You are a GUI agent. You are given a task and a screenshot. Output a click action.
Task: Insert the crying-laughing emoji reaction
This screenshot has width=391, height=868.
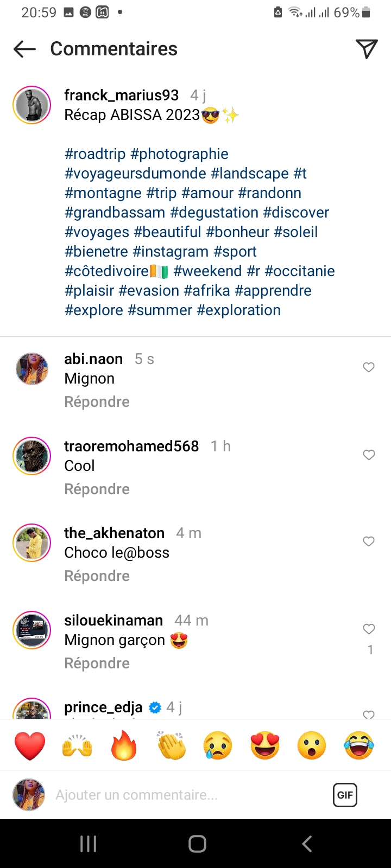click(359, 745)
